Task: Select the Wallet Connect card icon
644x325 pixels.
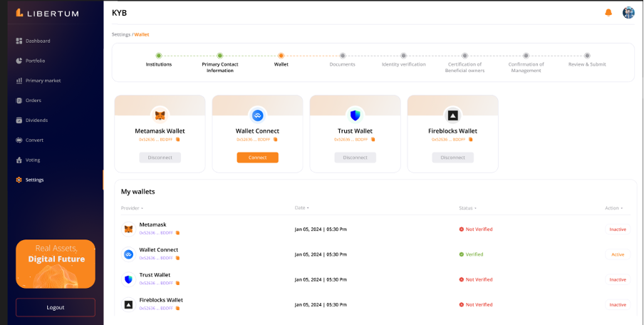Action: click(x=258, y=115)
